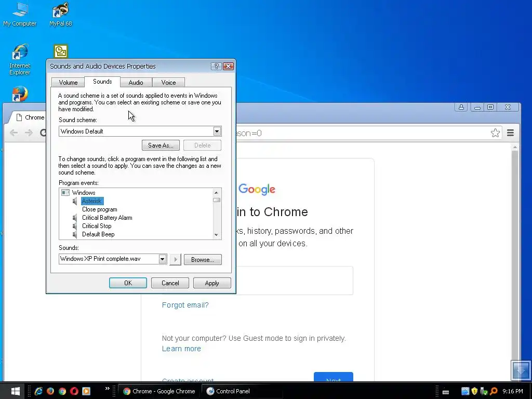Switch to the Audio tab
The height and width of the screenshot is (399, 532).
136,83
